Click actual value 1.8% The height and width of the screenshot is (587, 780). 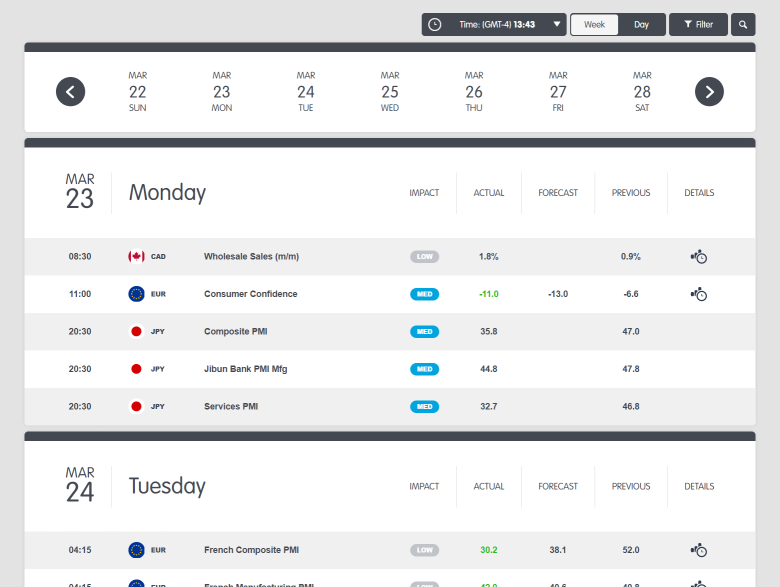click(x=488, y=257)
